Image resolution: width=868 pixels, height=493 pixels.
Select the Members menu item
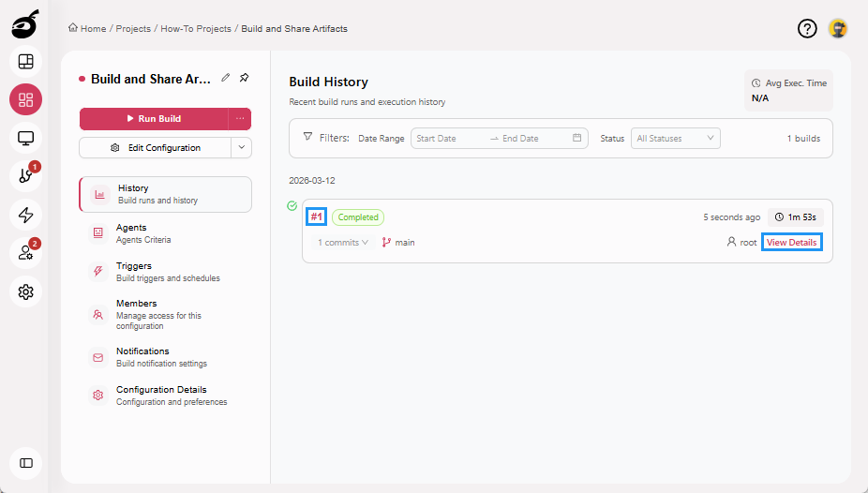(166, 314)
